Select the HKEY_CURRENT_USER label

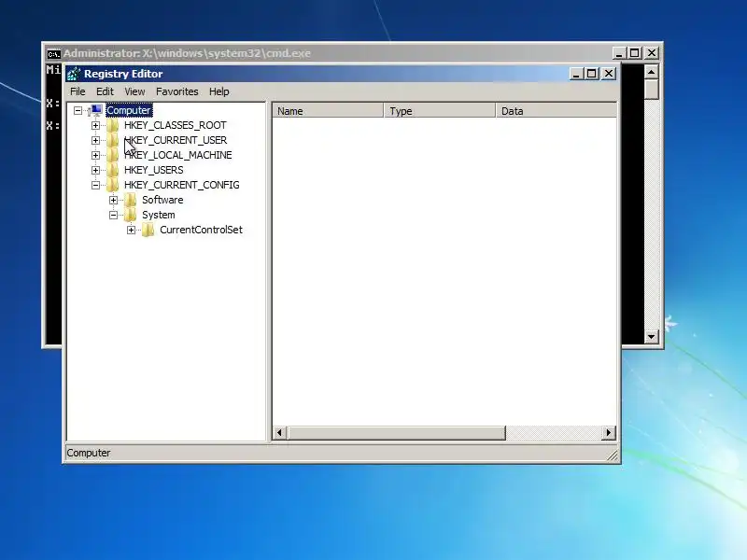(x=176, y=140)
